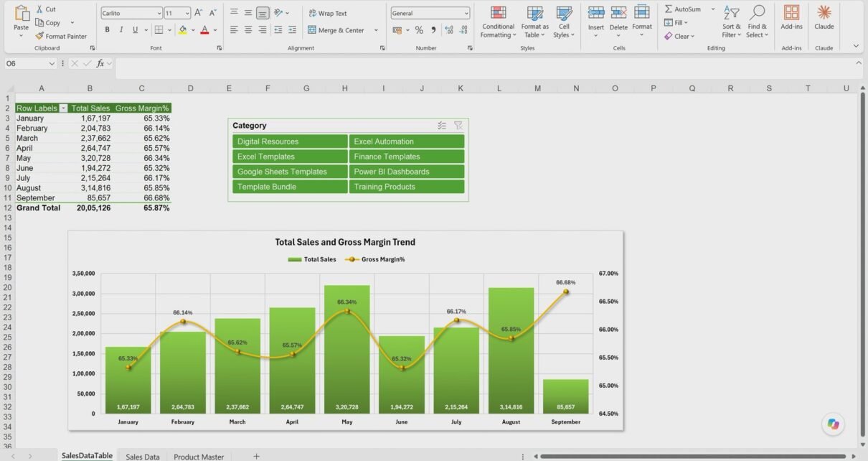Enable multi-select in the Category slicer

click(x=442, y=126)
